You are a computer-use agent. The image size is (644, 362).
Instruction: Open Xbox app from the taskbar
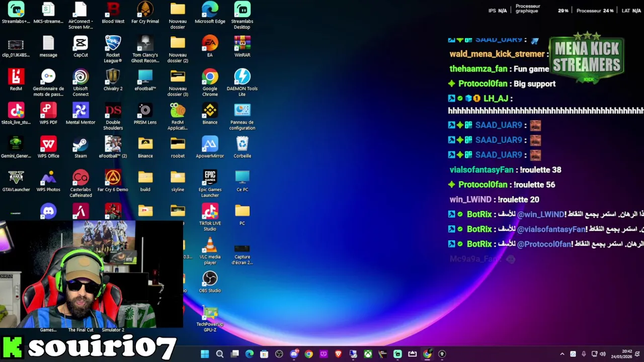coord(368,354)
